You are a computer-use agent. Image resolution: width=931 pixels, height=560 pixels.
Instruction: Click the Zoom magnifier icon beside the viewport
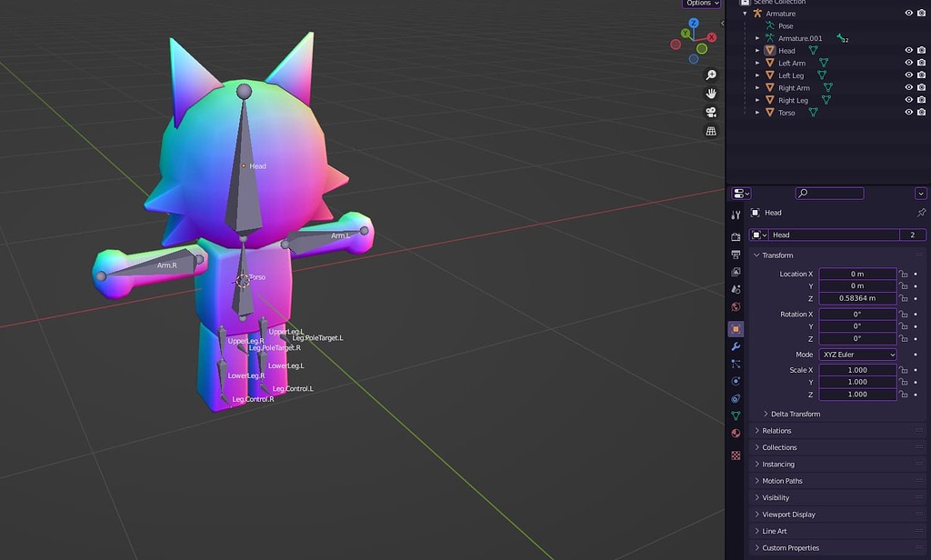pyautogui.click(x=712, y=75)
